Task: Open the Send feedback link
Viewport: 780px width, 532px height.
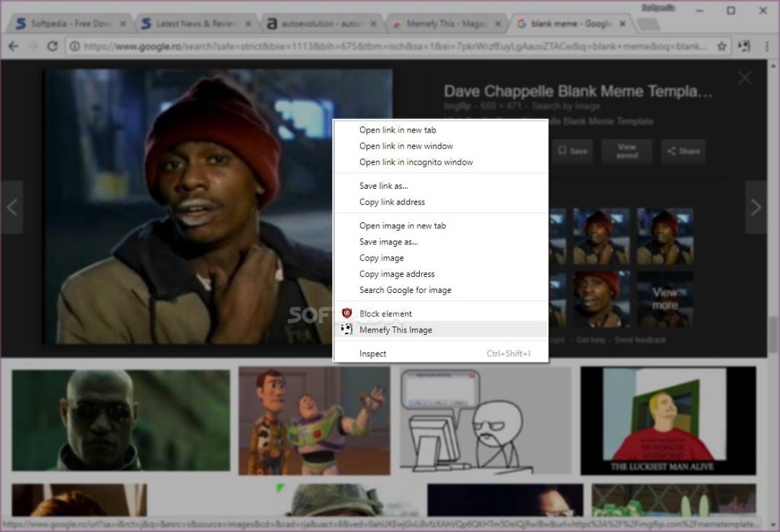Action: [x=641, y=340]
